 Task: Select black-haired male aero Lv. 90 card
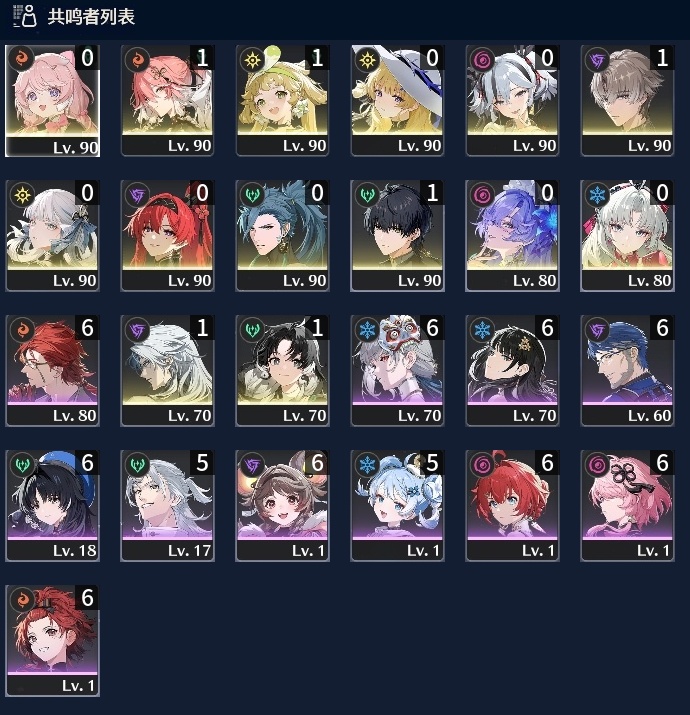pos(397,235)
